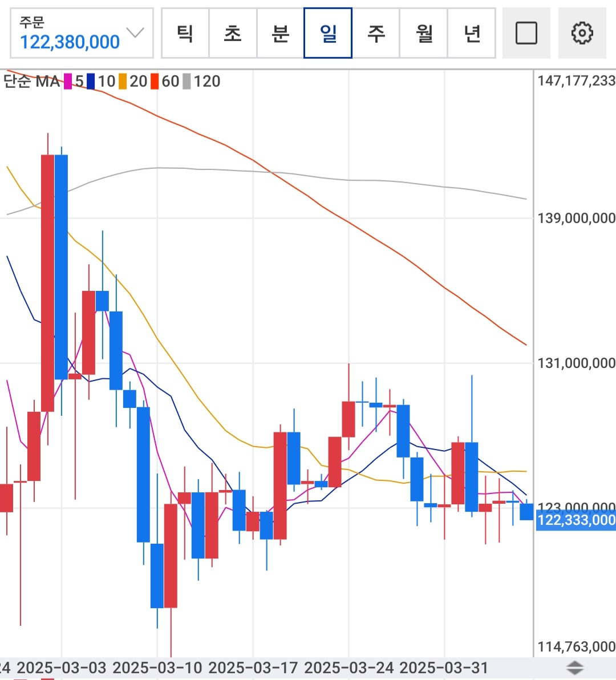Open the 주문 price dropdown
Screen dimensions: 616x680
click(82, 33)
